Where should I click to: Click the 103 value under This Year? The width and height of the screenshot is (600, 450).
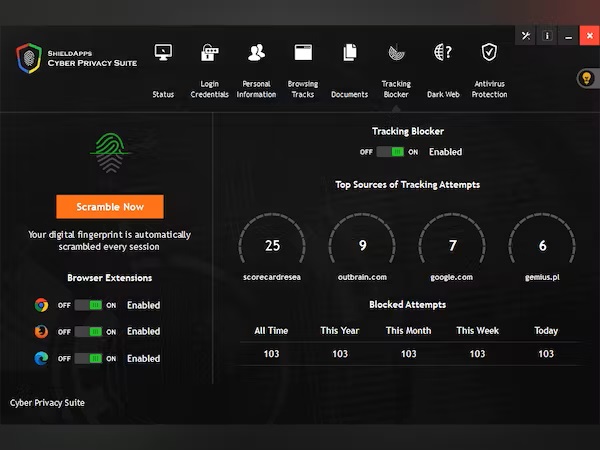(x=340, y=354)
